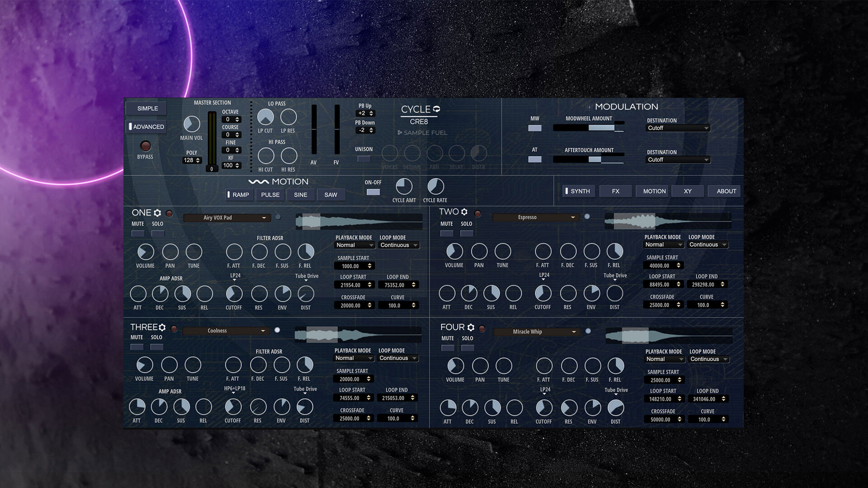Click the AFTERTOUCH AMOUNT slider

(589, 160)
